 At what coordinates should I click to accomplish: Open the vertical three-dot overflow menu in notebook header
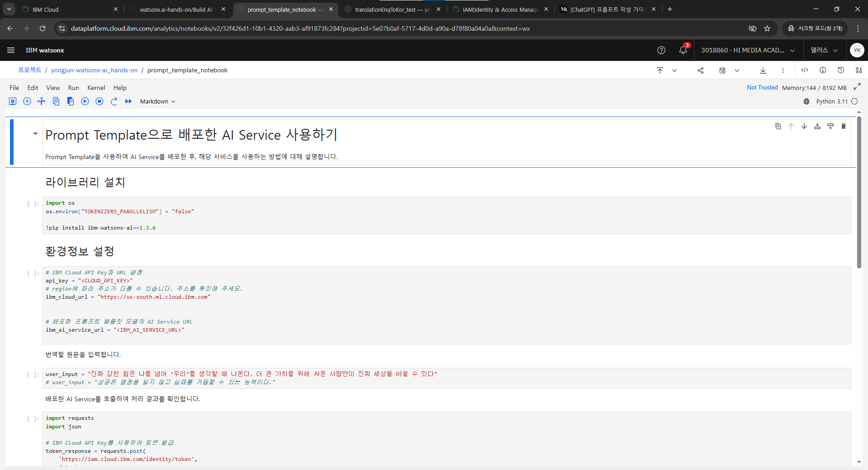point(783,70)
